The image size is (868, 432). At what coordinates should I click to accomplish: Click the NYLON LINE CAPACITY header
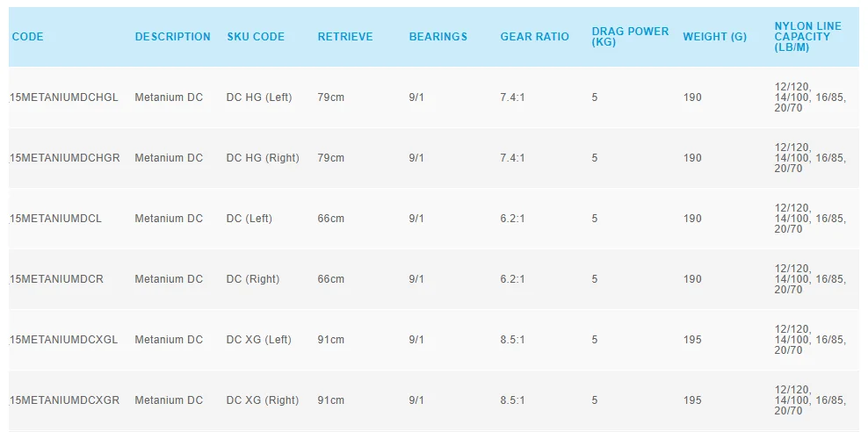pos(807,37)
